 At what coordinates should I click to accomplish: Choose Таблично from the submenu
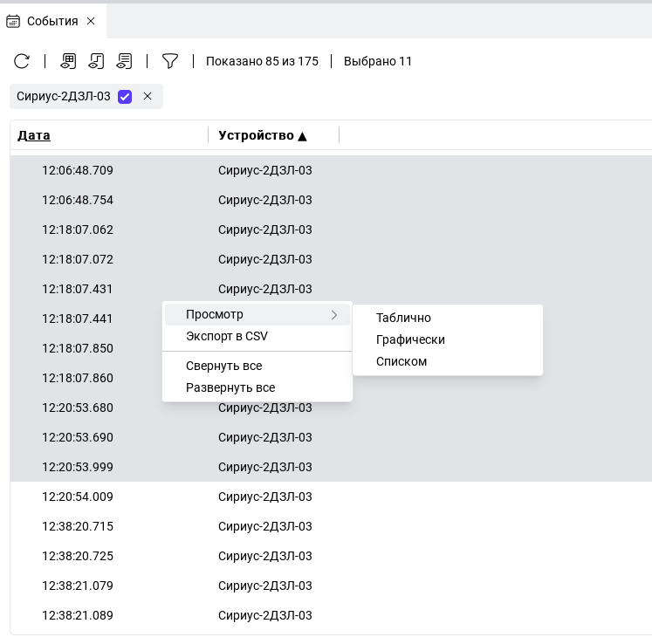pos(403,319)
